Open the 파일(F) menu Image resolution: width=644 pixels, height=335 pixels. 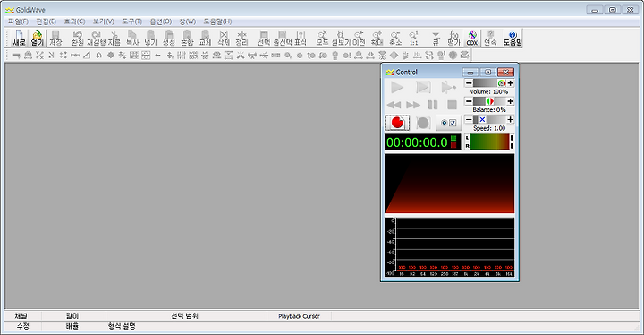(x=18, y=21)
